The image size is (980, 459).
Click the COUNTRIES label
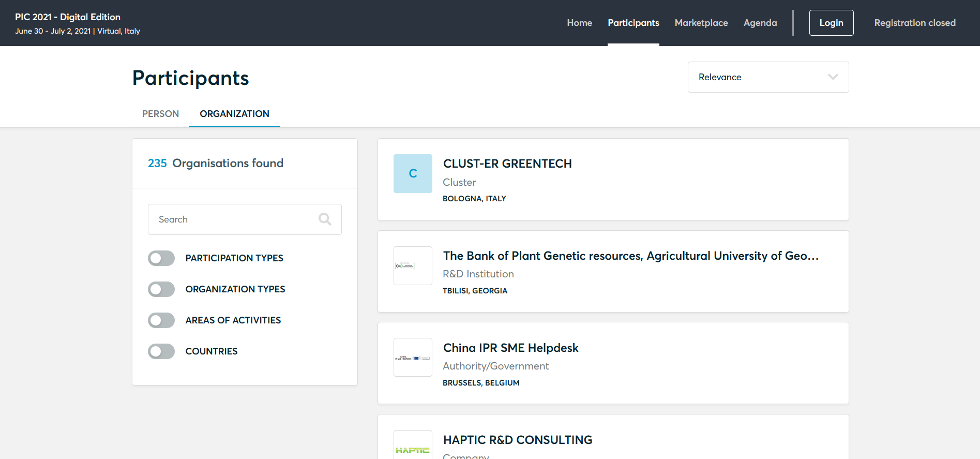212,351
